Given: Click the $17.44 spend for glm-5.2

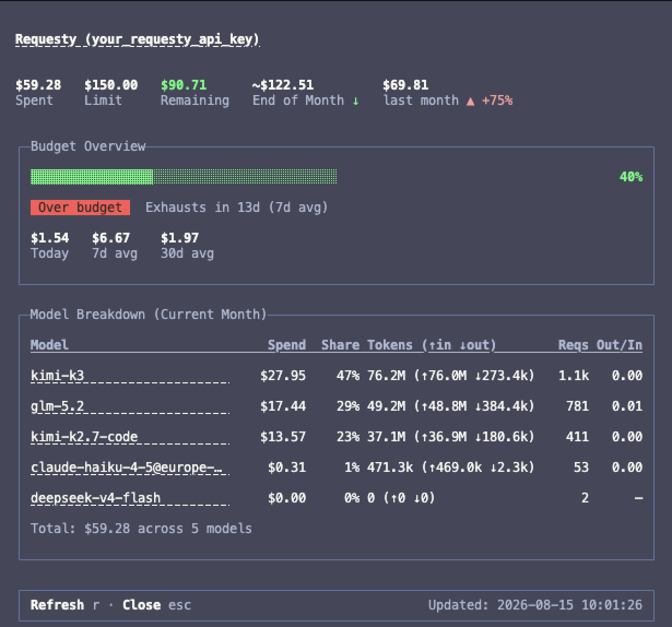Looking at the screenshot, I should pyautogui.click(x=283, y=406).
